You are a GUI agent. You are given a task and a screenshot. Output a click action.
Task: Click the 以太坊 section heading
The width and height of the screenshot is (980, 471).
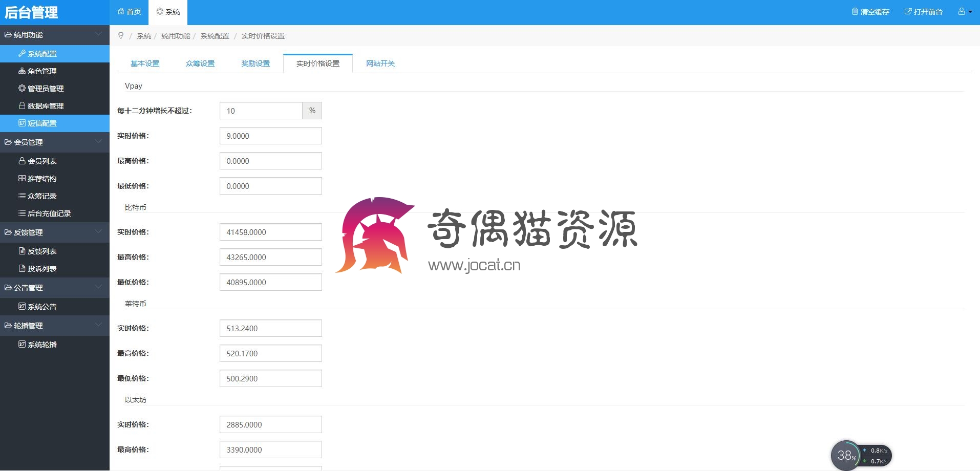pos(136,400)
